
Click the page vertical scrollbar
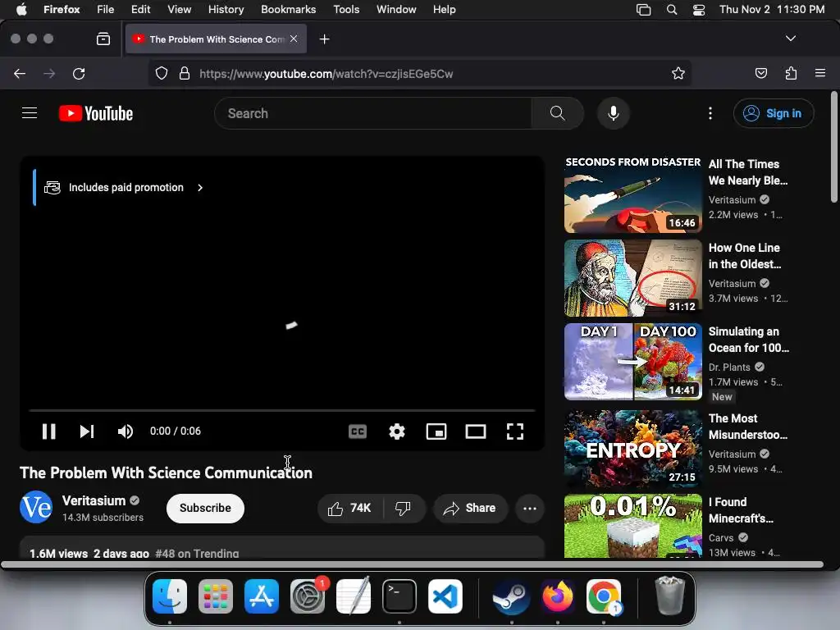(833, 148)
